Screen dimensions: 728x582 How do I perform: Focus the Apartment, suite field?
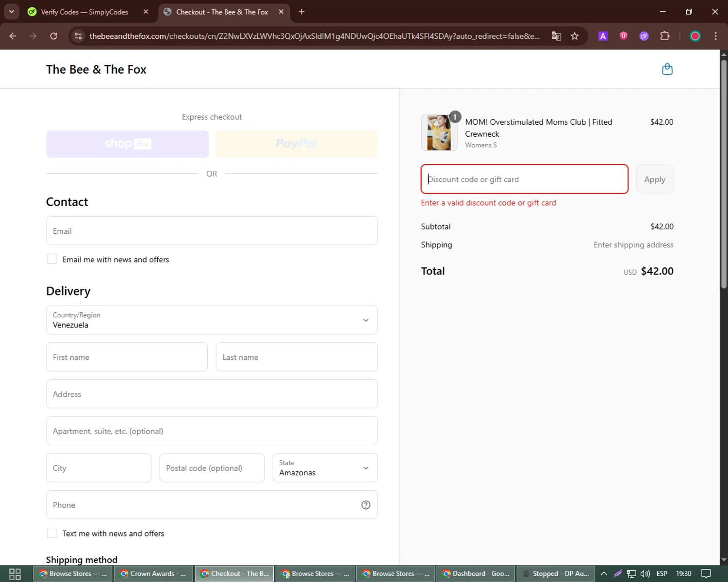pos(212,431)
